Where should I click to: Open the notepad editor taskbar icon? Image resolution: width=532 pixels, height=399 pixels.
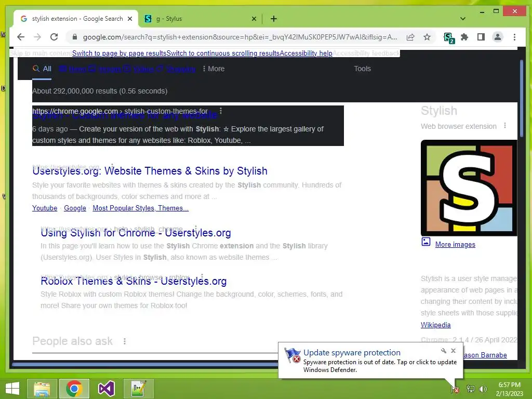(138, 389)
